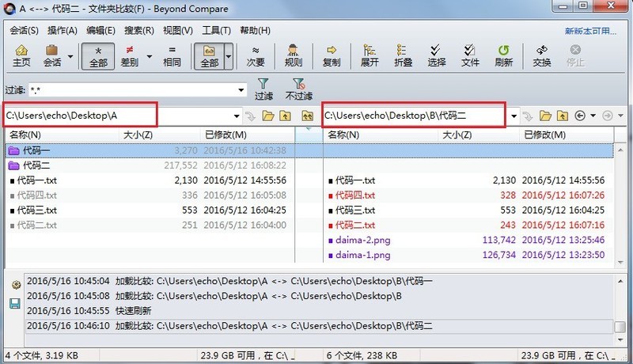The height and width of the screenshot is (364, 633).
Task: Click the both-sides up-level folder icon
Action: (x=307, y=116)
